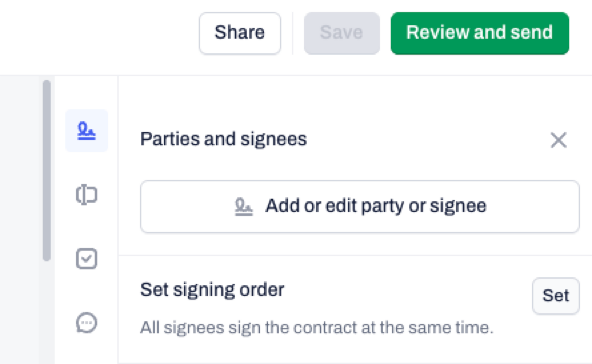
Task: Click Review and send
Action: coord(479,33)
